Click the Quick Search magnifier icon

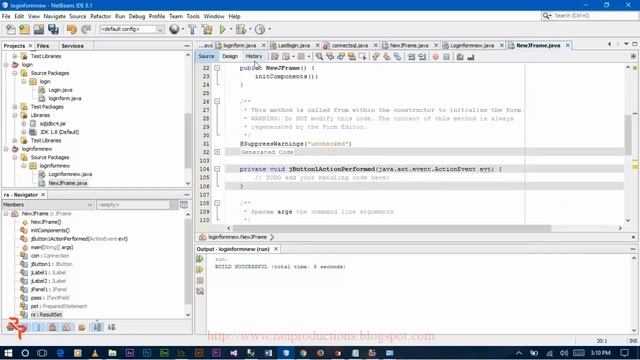pos(546,16)
